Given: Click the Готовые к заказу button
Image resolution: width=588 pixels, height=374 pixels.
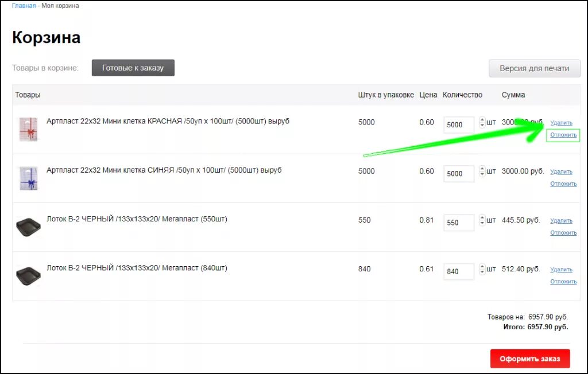Looking at the screenshot, I should [133, 68].
